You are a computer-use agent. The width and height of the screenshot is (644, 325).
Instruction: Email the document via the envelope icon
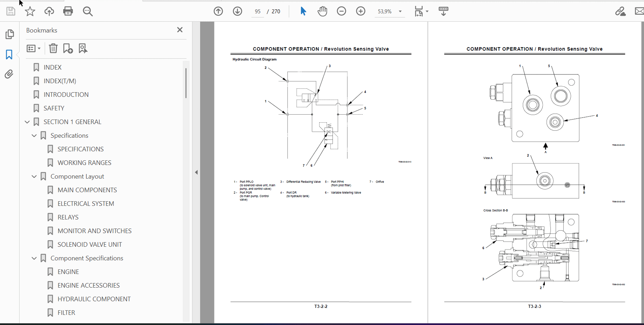tap(639, 11)
